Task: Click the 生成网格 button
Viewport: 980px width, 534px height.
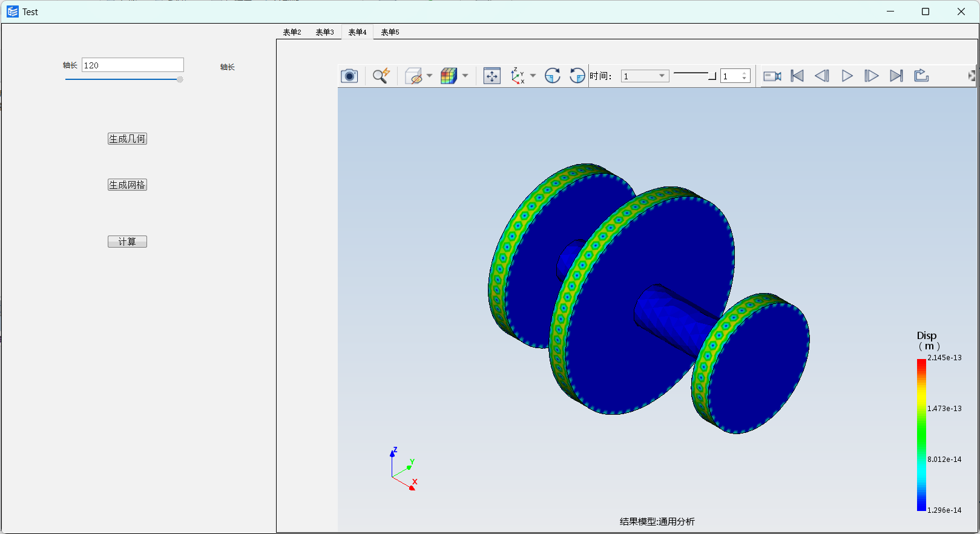Action: pos(127,185)
